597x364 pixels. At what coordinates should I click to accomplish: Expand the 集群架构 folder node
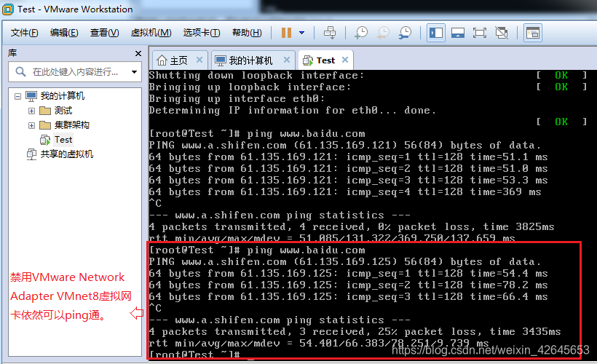click(31, 125)
